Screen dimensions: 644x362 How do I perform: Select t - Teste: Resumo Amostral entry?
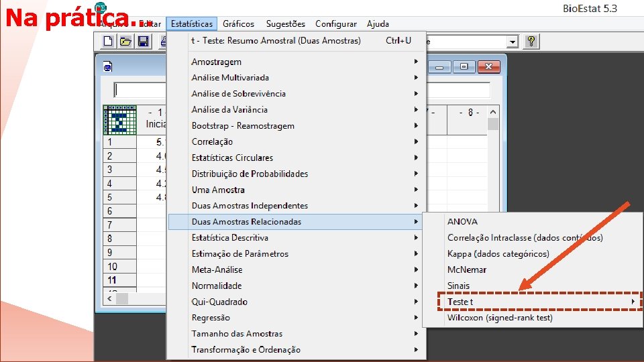[297, 41]
